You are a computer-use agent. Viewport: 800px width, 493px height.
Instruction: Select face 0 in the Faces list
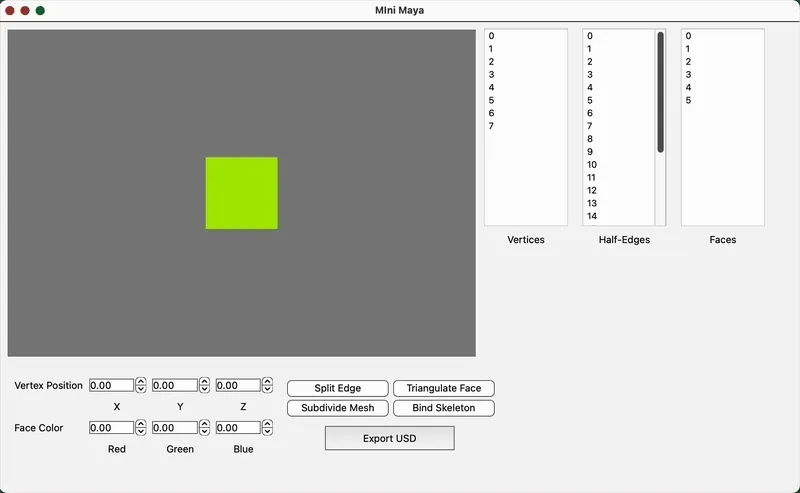[688, 36]
